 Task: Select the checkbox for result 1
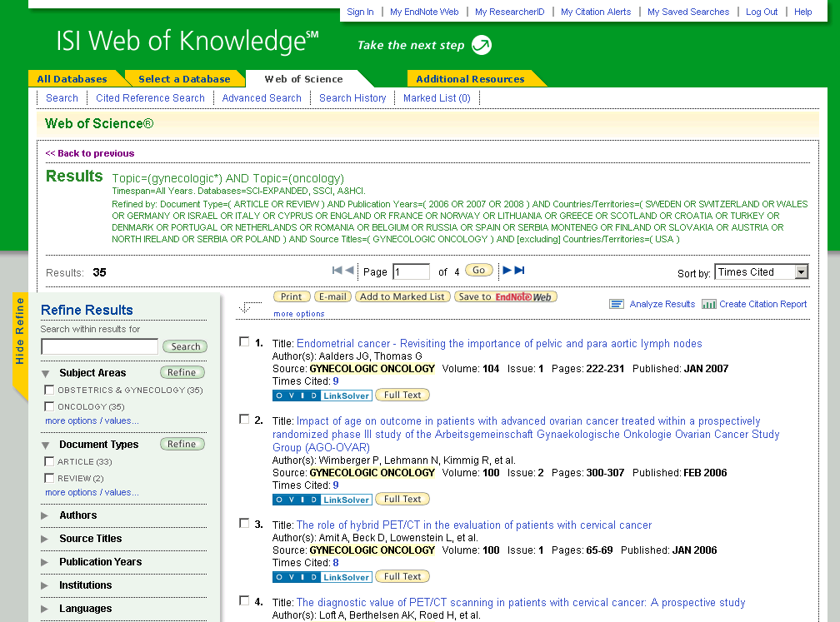(x=244, y=341)
